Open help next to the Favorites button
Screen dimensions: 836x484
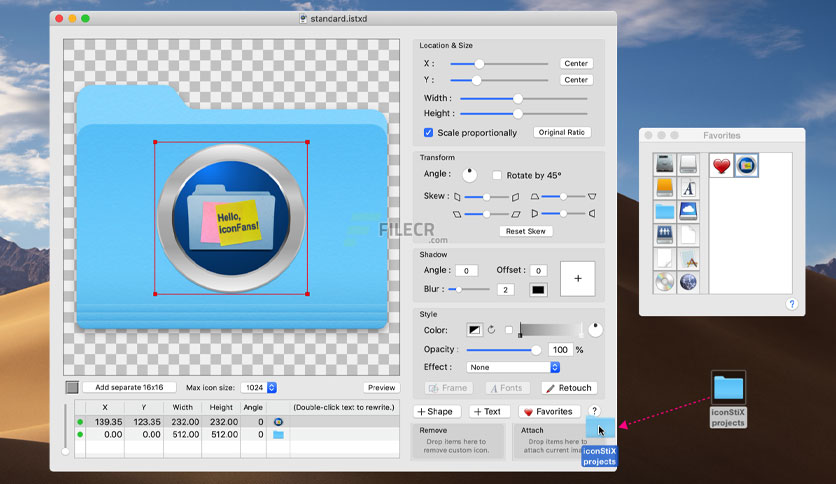tap(594, 410)
